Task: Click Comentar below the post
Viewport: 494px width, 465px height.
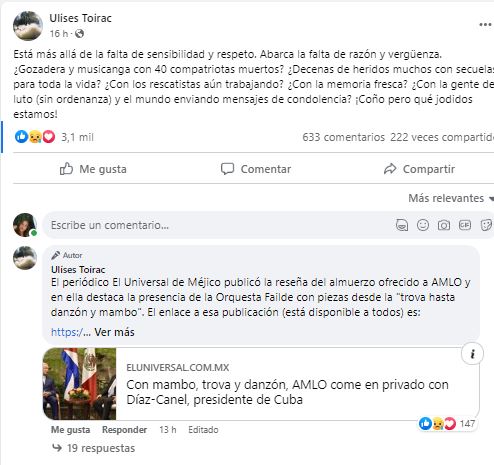Action: [x=256, y=169]
